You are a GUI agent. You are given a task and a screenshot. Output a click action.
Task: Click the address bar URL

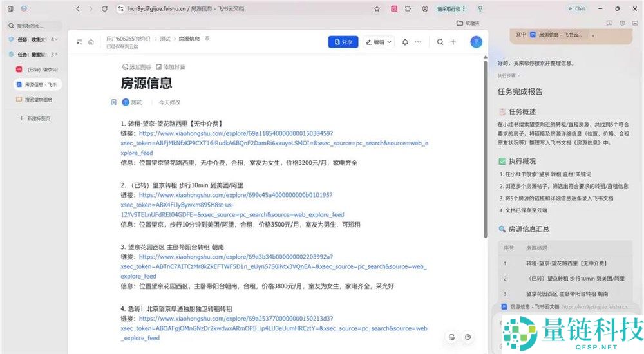[x=186, y=8]
